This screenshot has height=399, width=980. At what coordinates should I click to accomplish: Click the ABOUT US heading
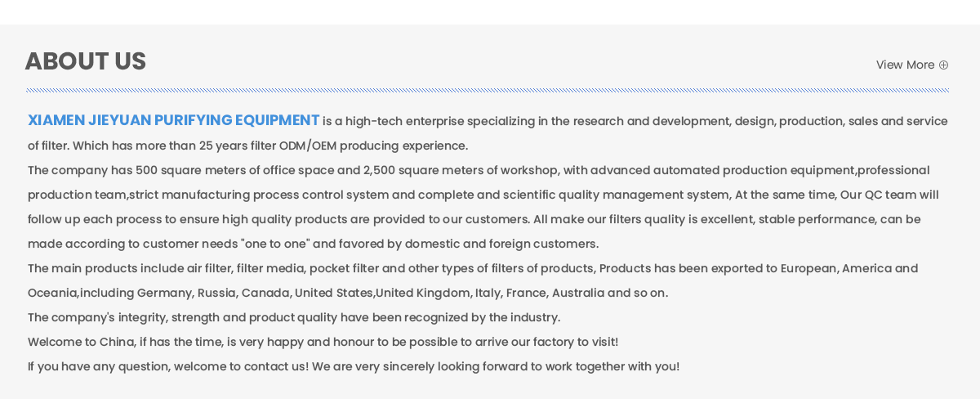86,62
